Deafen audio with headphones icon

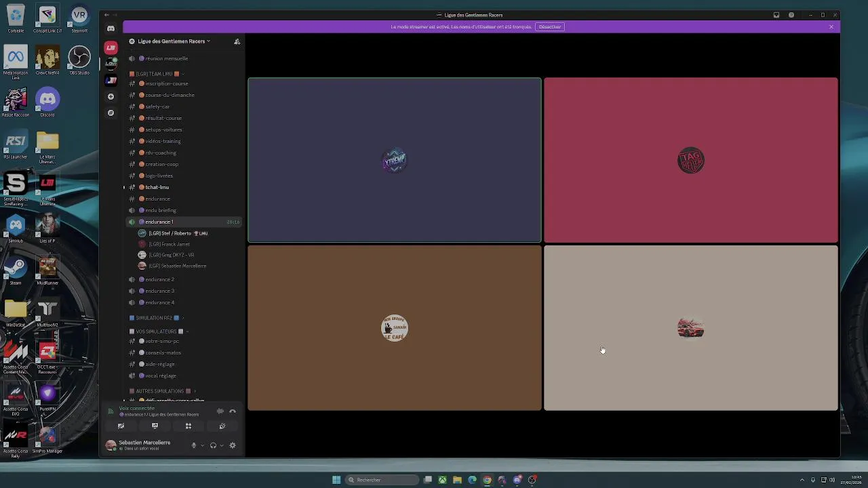(x=213, y=445)
